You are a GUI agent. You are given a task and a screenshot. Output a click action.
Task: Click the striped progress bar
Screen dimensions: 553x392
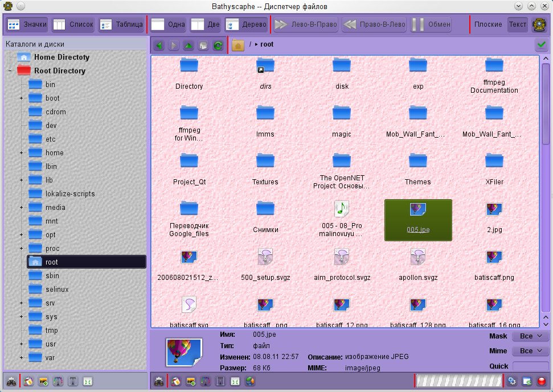click(x=459, y=381)
